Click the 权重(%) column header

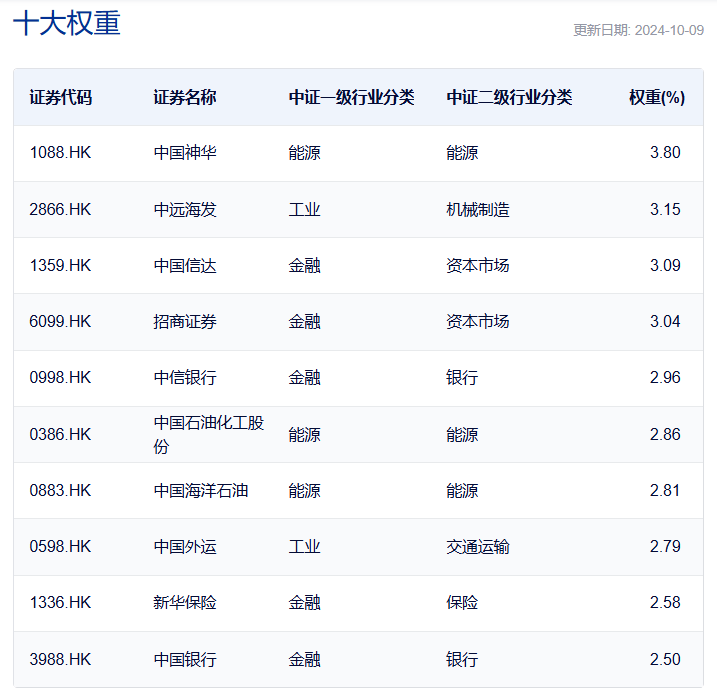click(656, 97)
